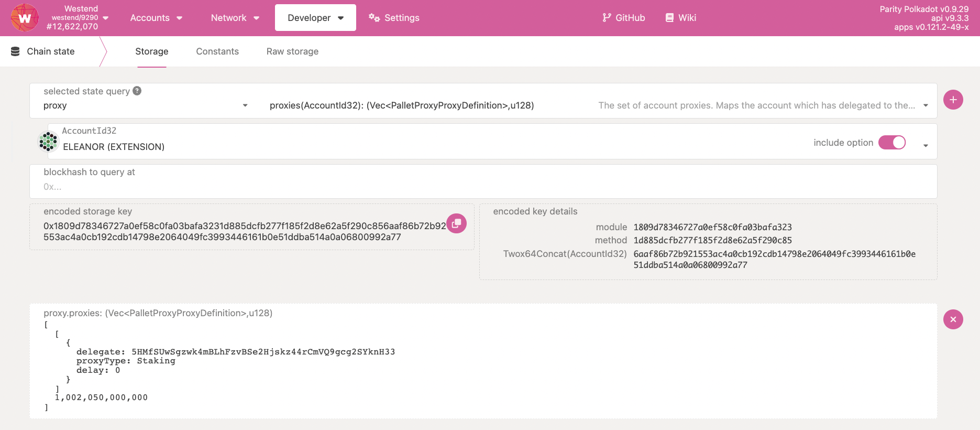Copy the encoded storage key

tap(456, 223)
